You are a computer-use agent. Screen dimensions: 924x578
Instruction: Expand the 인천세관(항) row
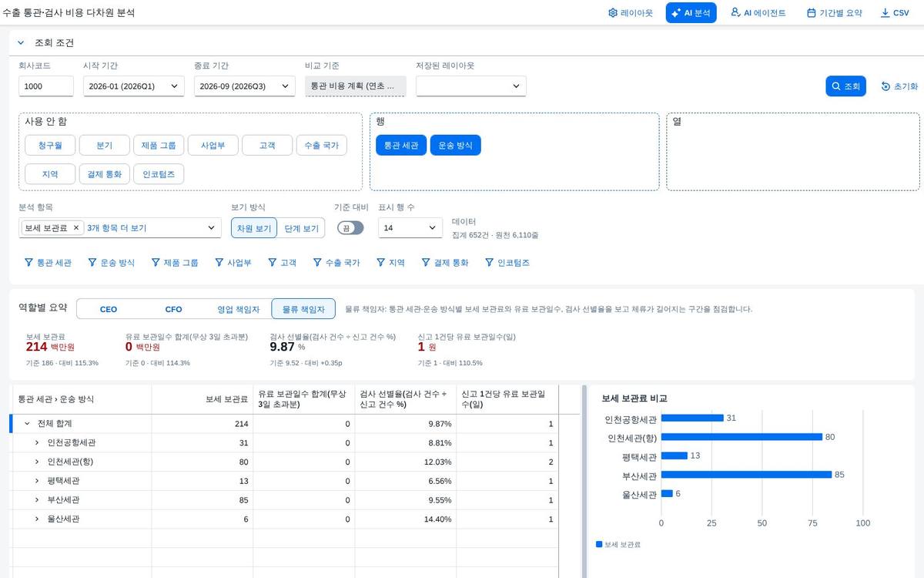[37, 462]
